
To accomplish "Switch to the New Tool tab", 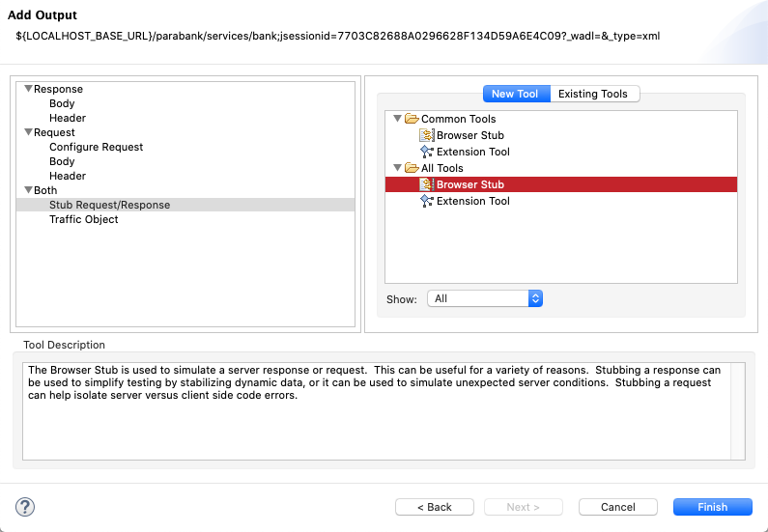I will [517, 94].
